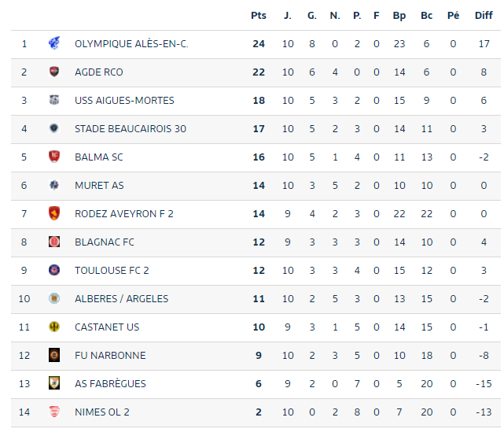Open the Muret AS team name
The image size is (504, 436).
tap(99, 186)
